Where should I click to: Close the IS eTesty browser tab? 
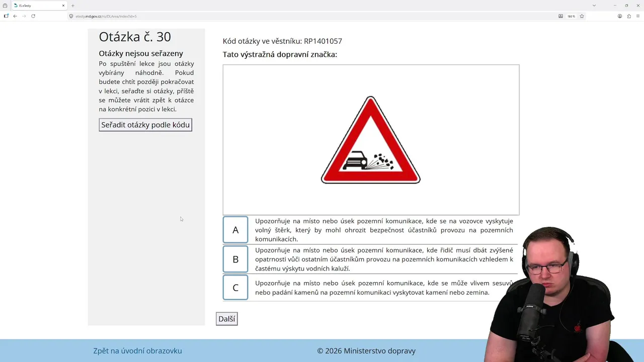click(63, 6)
